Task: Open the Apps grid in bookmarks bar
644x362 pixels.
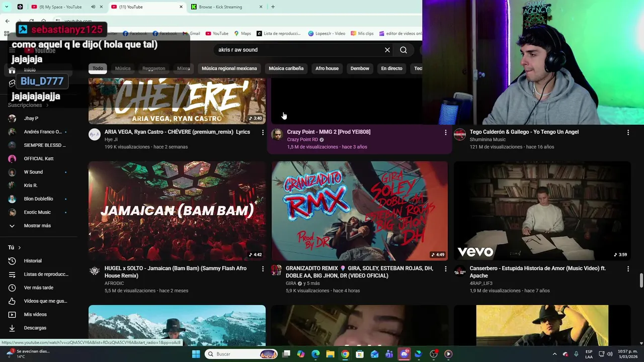Action: (7, 34)
